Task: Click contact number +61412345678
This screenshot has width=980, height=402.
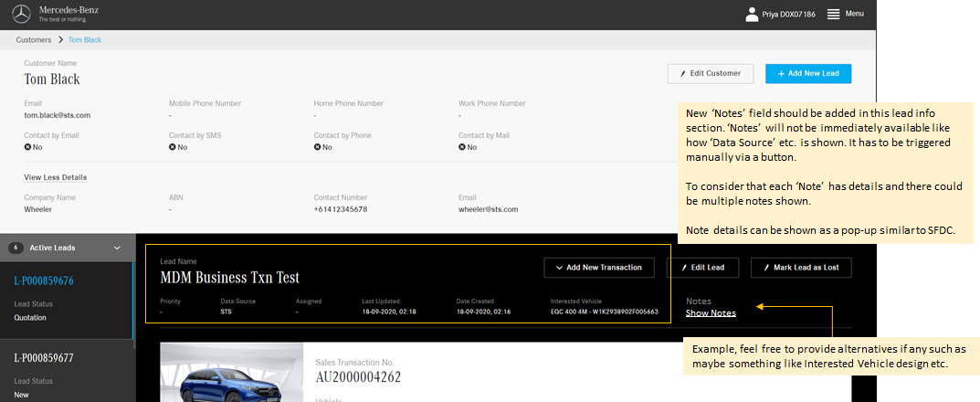Action: [x=340, y=209]
